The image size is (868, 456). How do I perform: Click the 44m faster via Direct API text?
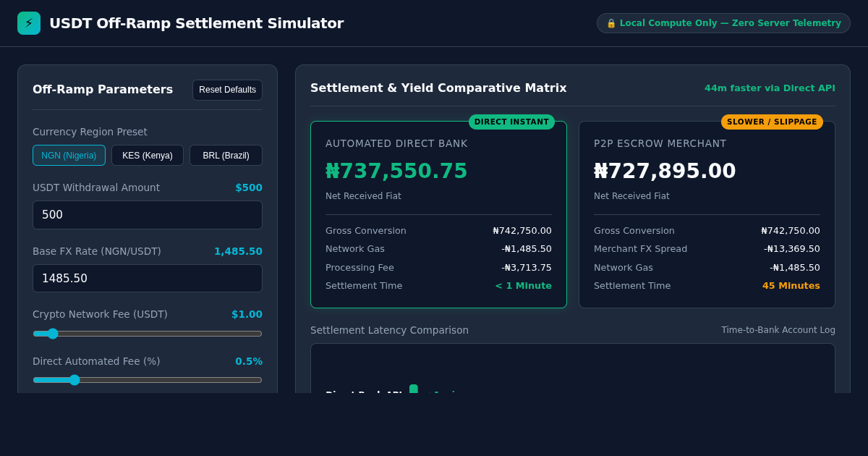click(x=770, y=88)
